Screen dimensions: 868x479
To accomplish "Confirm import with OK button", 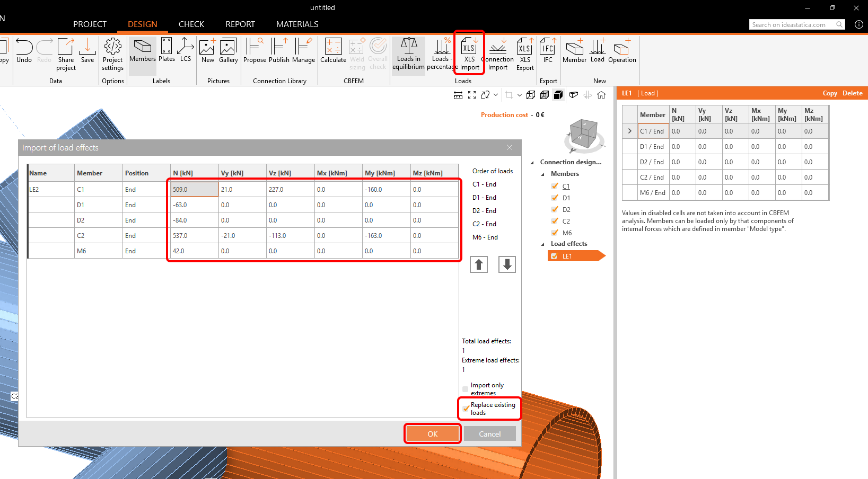I will (x=432, y=434).
